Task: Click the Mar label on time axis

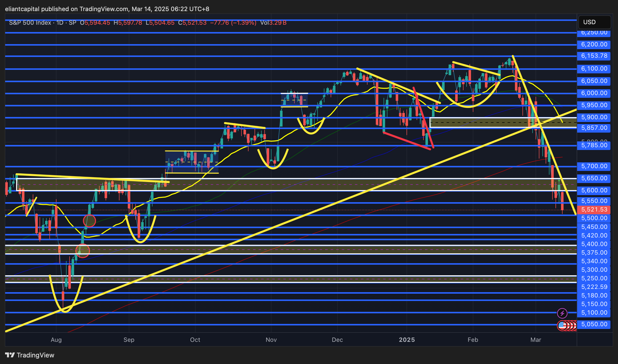Action: pos(536,340)
